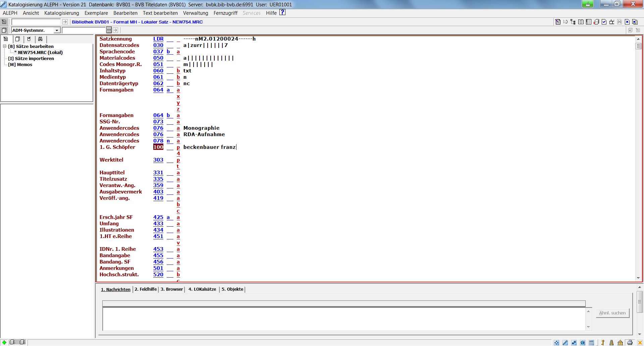Screen dimensions: 644x346
Task: Switch to the Feldhilfe tab
Action: point(146,289)
